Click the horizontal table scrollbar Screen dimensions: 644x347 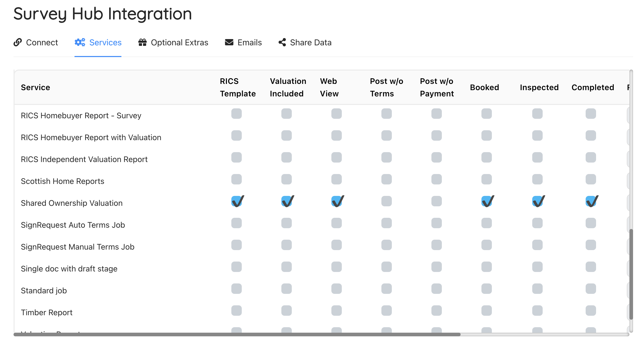click(237, 334)
